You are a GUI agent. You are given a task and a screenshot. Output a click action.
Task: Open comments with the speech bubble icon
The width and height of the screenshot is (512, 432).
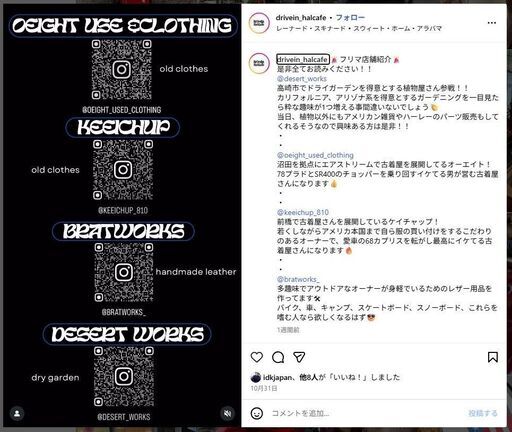coord(278,357)
